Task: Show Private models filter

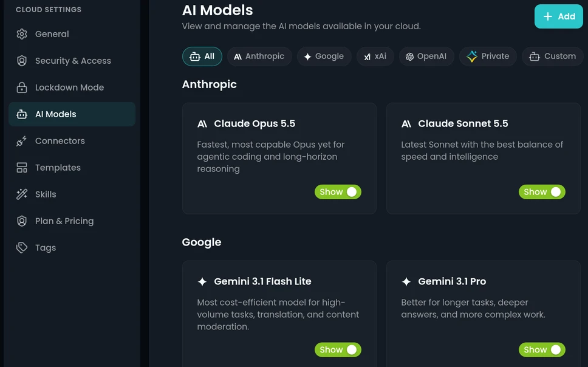Action: 488,57
